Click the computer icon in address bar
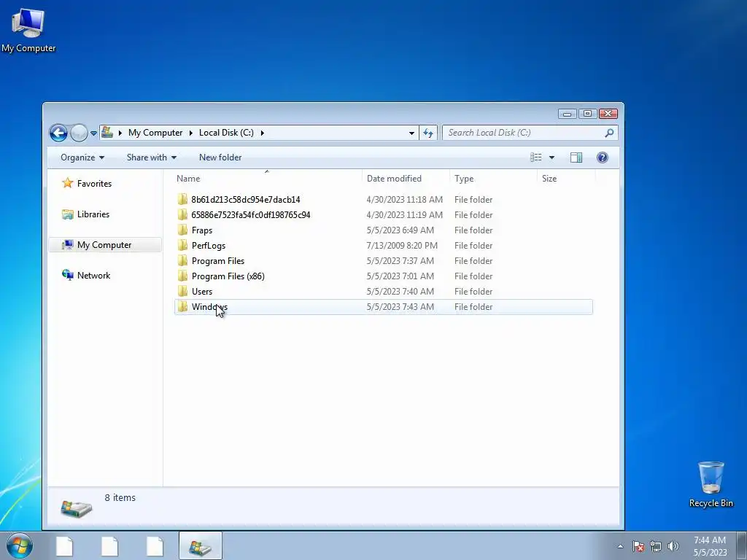Screen dimensions: 747x560 click(x=107, y=133)
